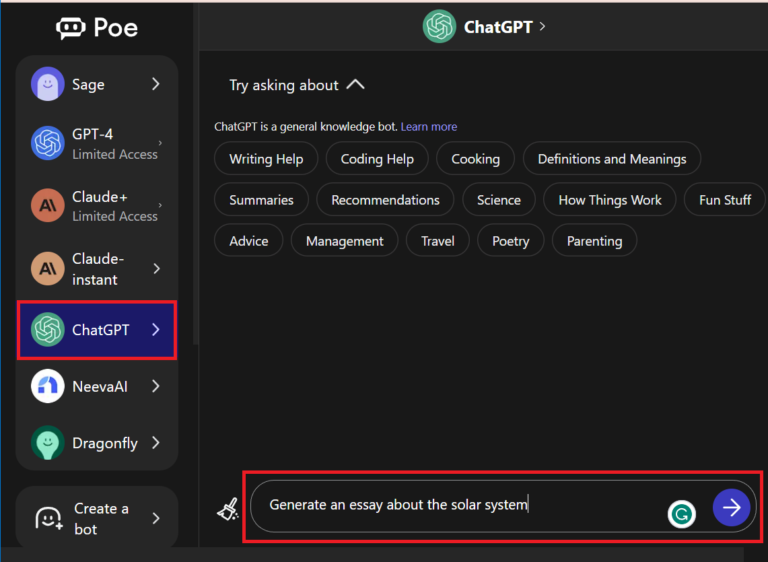Click the Poe wordmark text
Image resolution: width=768 pixels, height=562 pixels.
click(116, 28)
